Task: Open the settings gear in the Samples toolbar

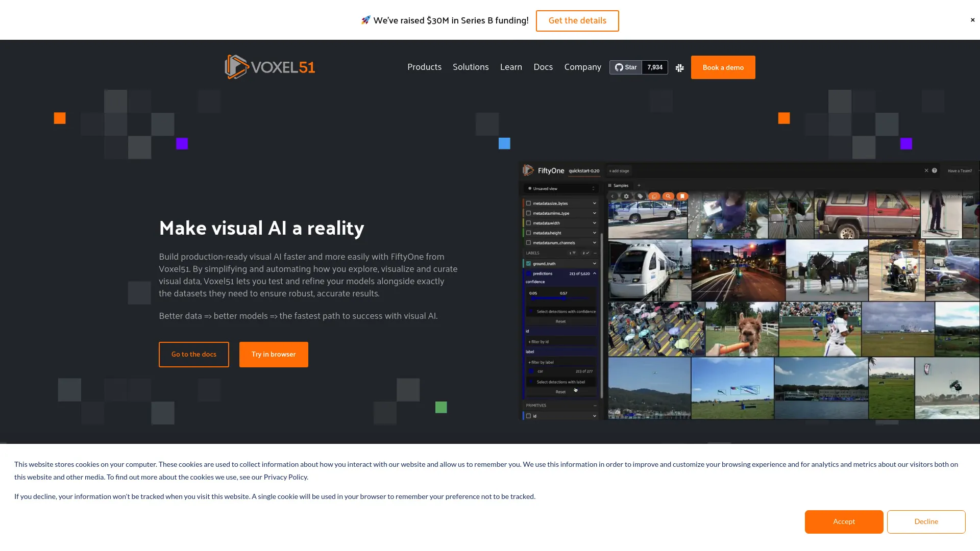Action: pyautogui.click(x=627, y=196)
